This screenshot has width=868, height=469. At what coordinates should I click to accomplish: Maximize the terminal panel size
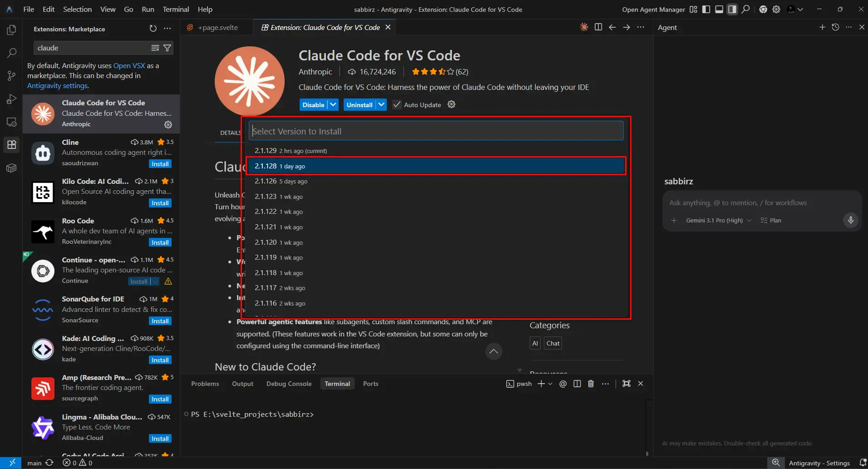tap(626, 384)
